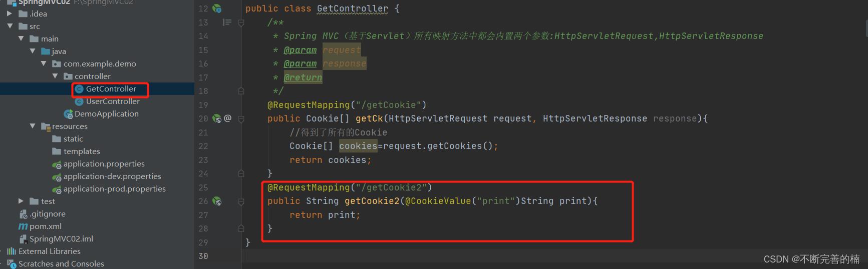This screenshot has width=868, height=269.
Task: Click the Spring bean gutter icon on line 12
Action: 217,8
